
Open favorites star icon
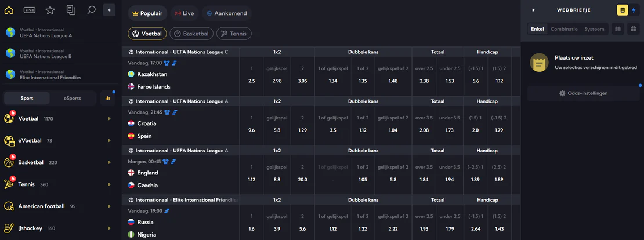tap(50, 10)
